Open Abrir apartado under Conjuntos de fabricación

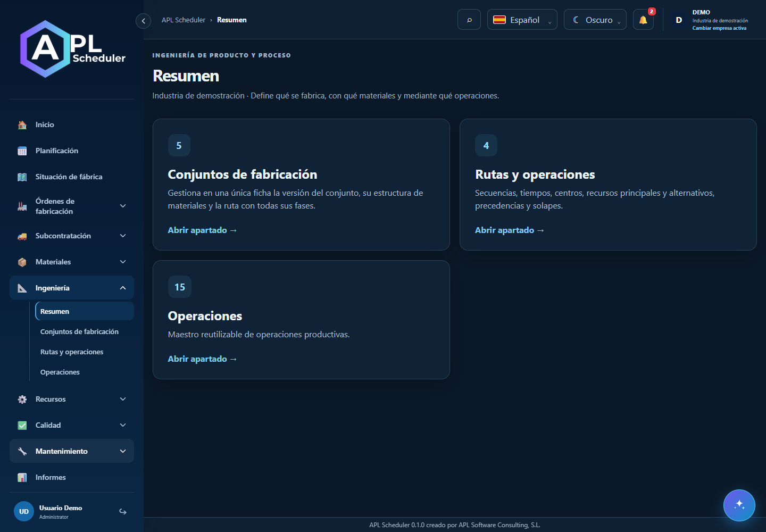tap(202, 230)
